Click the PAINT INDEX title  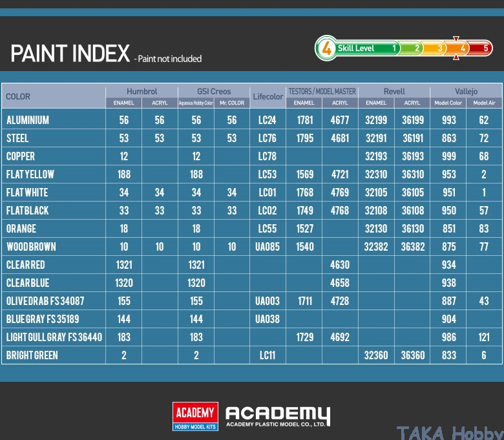click(70, 54)
